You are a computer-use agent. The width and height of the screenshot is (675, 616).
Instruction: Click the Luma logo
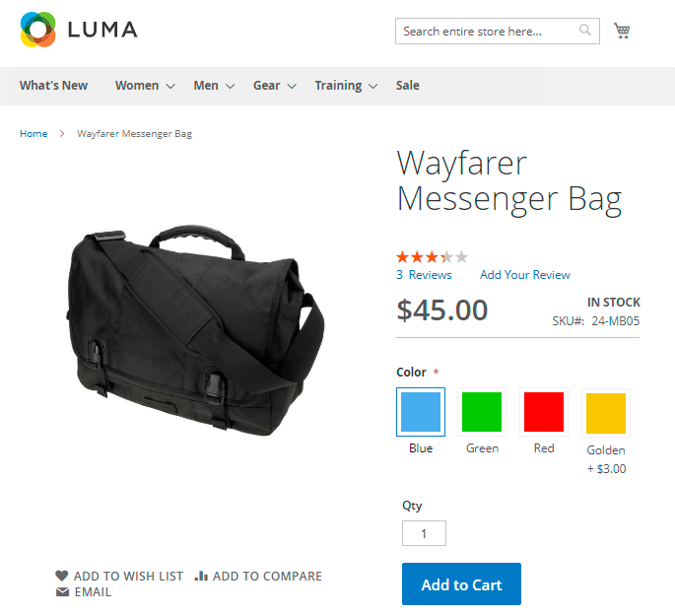(79, 30)
